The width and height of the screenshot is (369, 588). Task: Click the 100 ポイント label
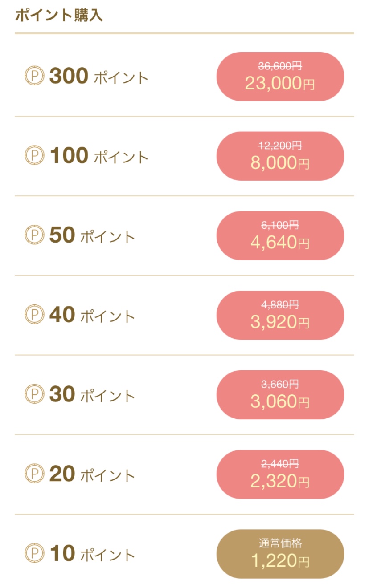pos(99,156)
